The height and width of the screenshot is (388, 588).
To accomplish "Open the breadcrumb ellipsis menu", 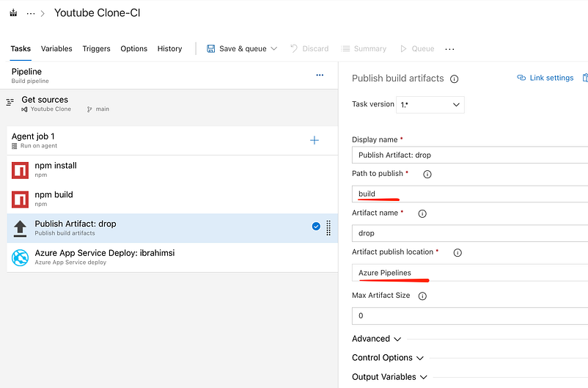I will [x=31, y=13].
